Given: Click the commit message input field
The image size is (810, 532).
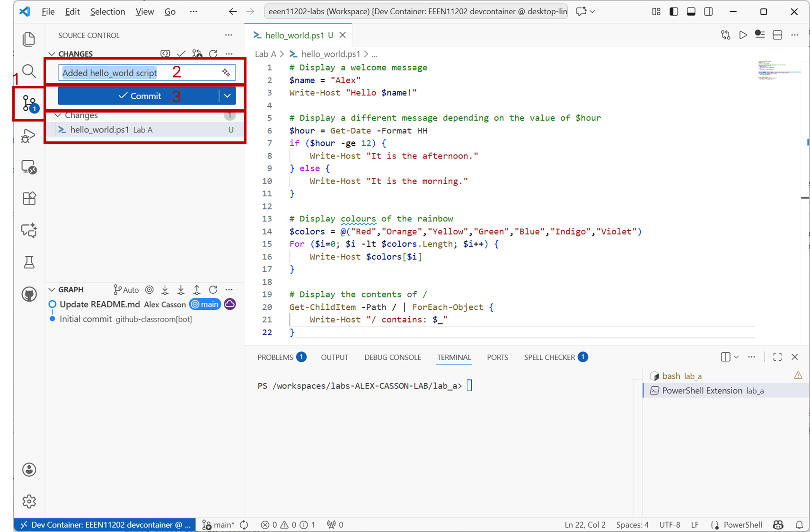Looking at the screenshot, I should pos(137,73).
